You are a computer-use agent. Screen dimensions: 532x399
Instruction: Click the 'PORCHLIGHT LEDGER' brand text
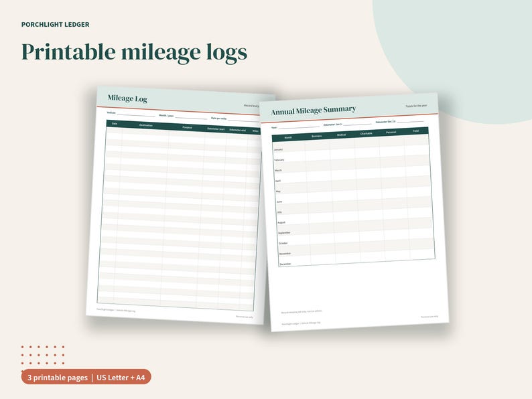tap(56, 24)
